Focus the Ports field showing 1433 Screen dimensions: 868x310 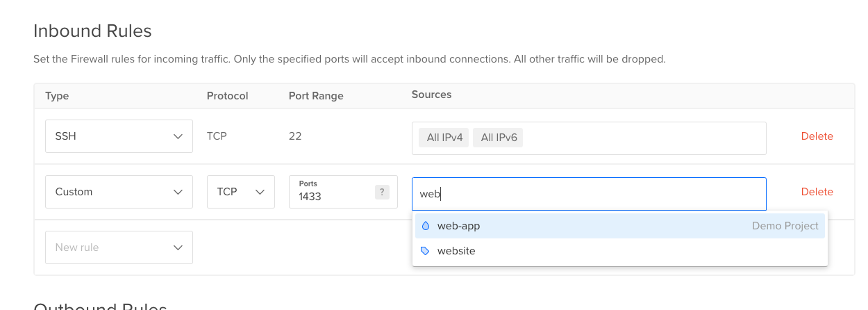point(343,193)
